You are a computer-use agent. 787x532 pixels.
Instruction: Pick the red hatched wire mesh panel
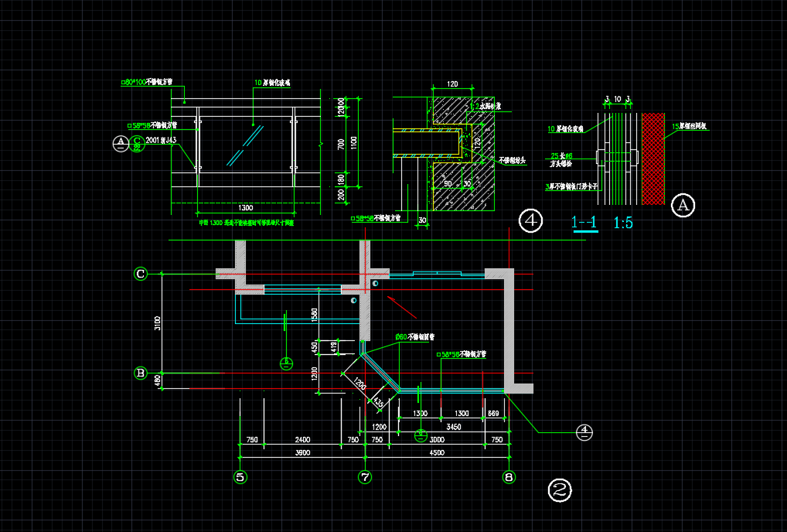[x=653, y=159]
